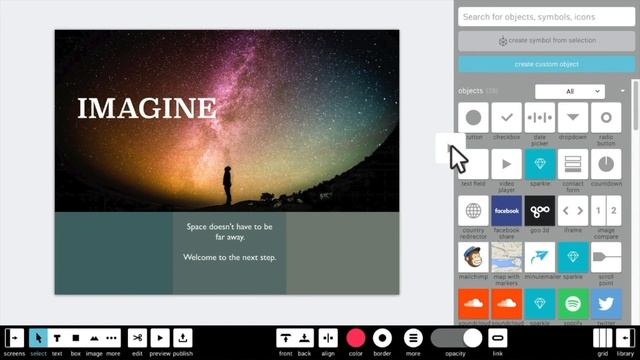Add the facebook share object

(x=507, y=211)
